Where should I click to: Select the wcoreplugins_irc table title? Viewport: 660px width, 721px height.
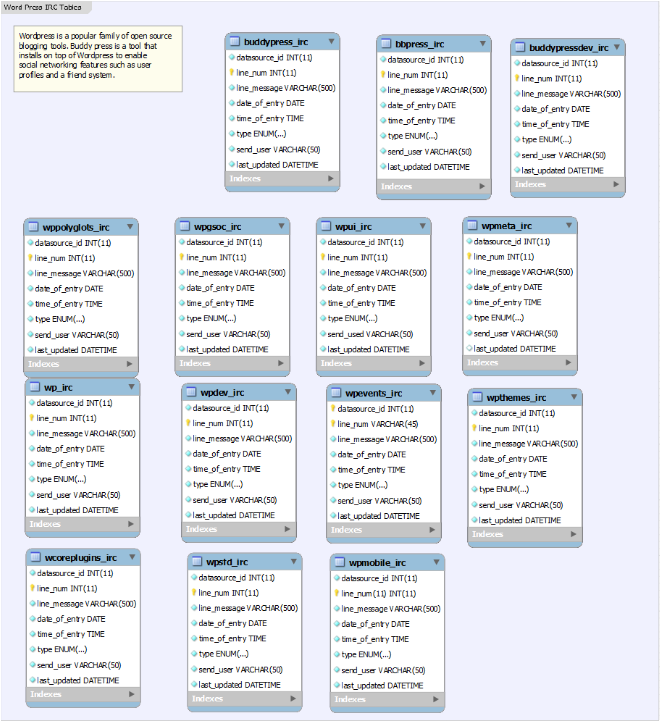point(81,557)
